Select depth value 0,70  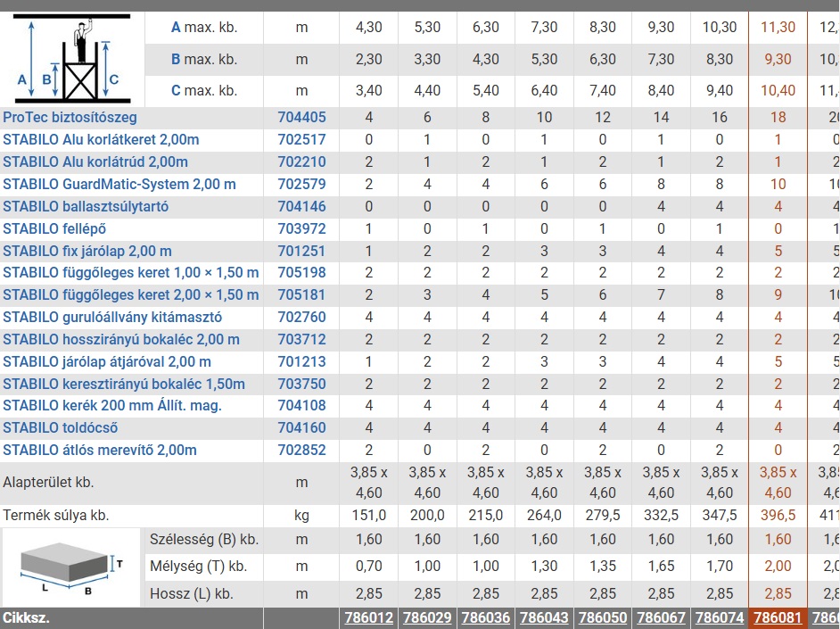pyautogui.click(x=369, y=567)
